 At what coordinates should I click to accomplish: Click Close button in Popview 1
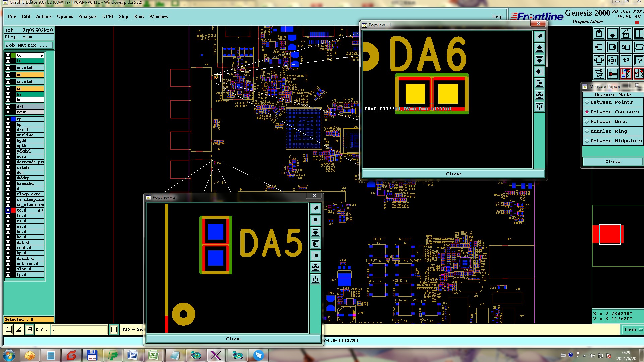(453, 174)
